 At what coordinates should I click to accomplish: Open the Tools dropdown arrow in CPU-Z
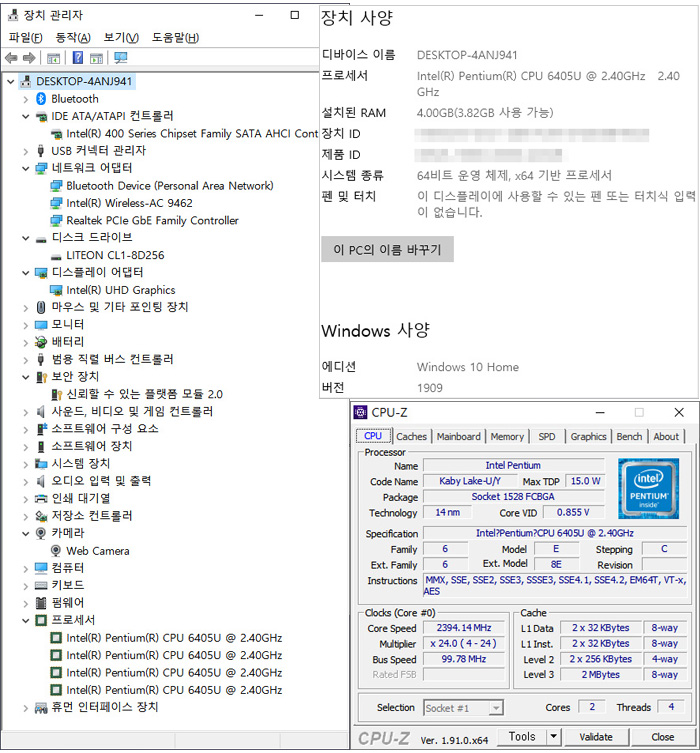click(554, 736)
